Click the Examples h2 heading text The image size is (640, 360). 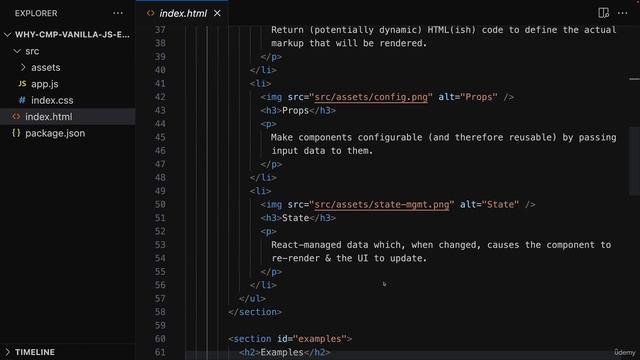pyautogui.click(x=282, y=352)
